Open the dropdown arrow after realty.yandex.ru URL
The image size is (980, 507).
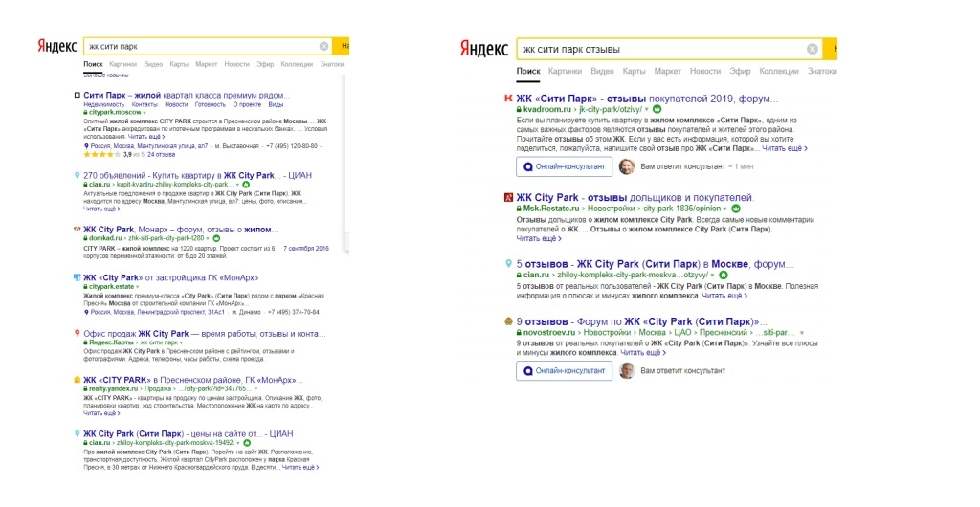tap(256, 389)
